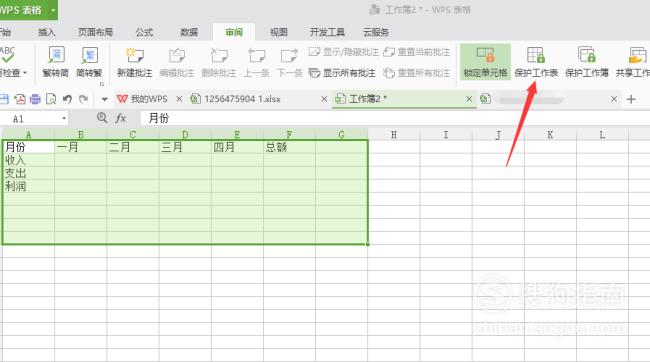Click the print icon in quick toolbar
This screenshot has height=362, width=650.
coord(35,99)
